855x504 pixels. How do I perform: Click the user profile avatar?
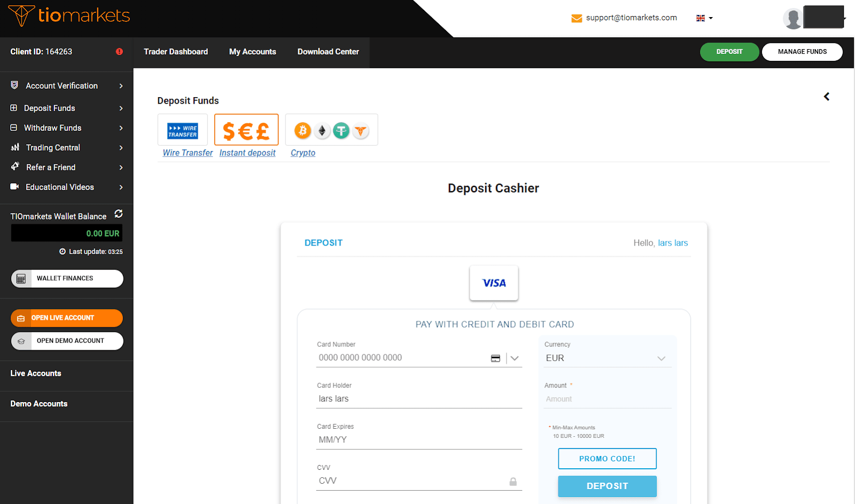point(792,19)
